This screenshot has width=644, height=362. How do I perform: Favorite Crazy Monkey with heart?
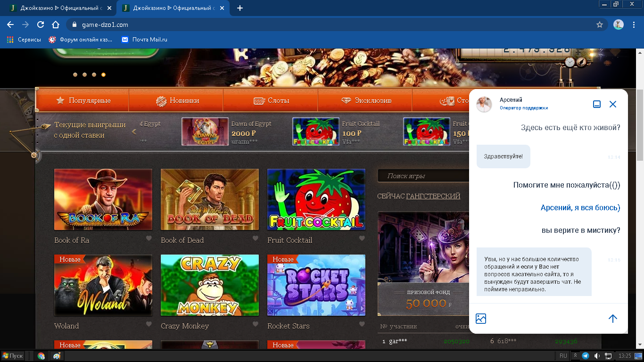[x=256, y=324]
